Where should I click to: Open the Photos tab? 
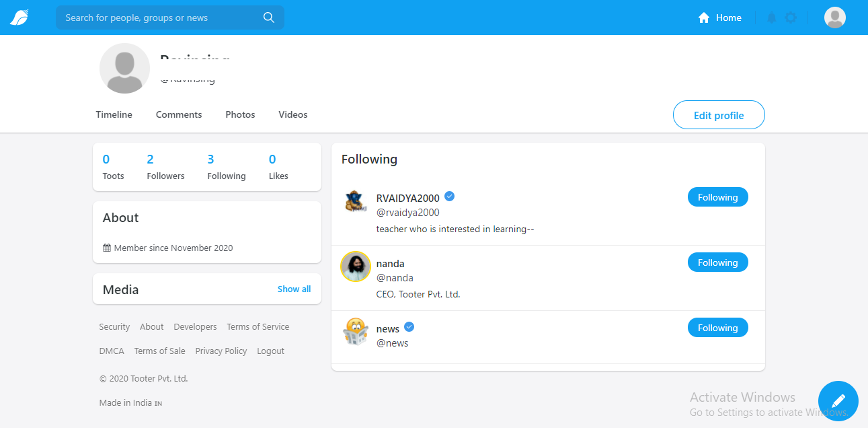240,114
